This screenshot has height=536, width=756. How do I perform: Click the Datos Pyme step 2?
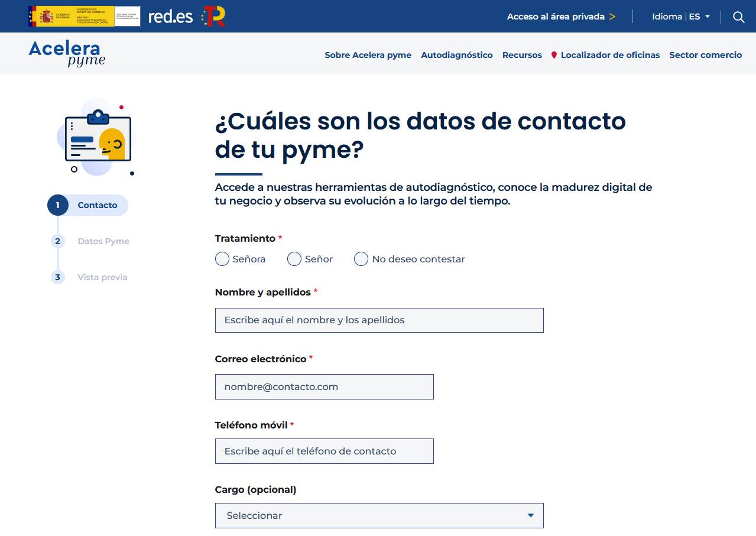click(103, 241)
